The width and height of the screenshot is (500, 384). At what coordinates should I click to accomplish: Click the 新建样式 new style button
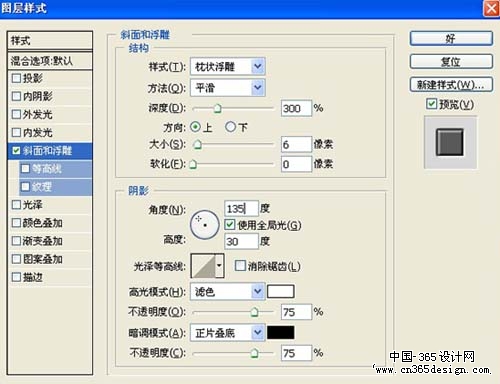coord(451,85)
